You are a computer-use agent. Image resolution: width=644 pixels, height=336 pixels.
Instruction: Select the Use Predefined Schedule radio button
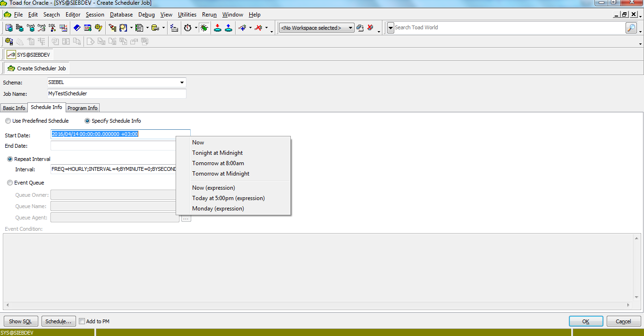click(x=8, y=121)
